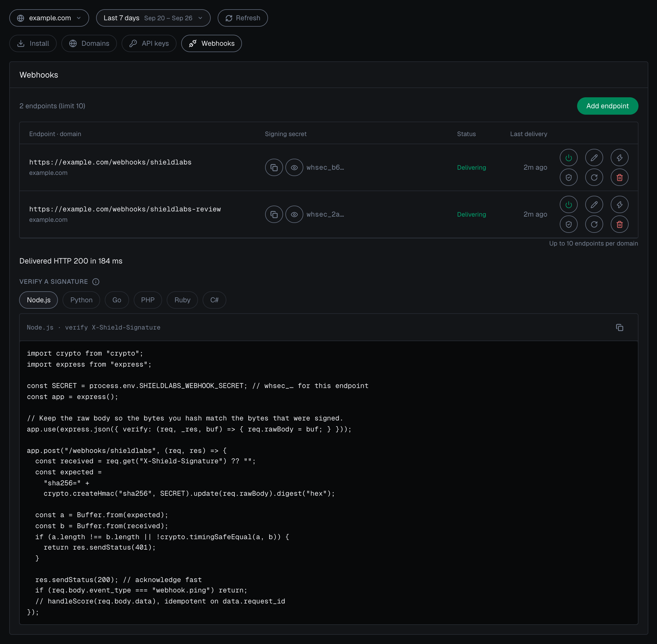Edit the shieldlabs-review endpoint with pencil icon

[x=594, y=205]
